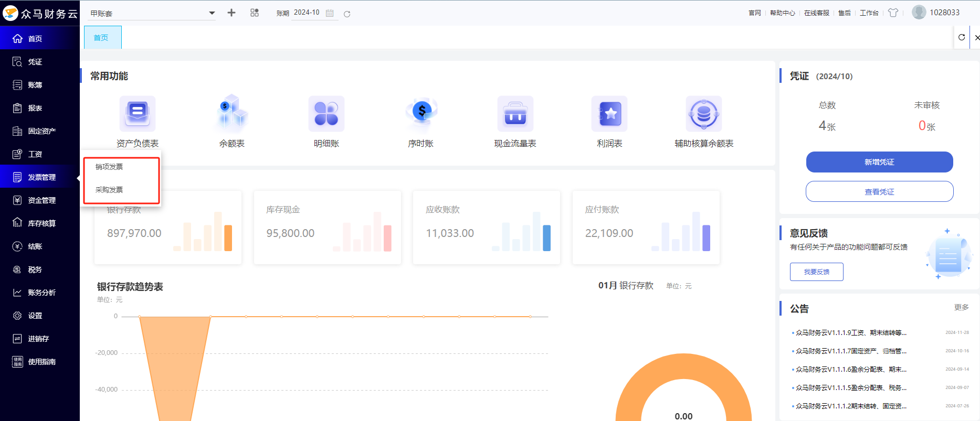
Task: Open 账务分析 sidebar menu
Action: (x=40, y=293)
